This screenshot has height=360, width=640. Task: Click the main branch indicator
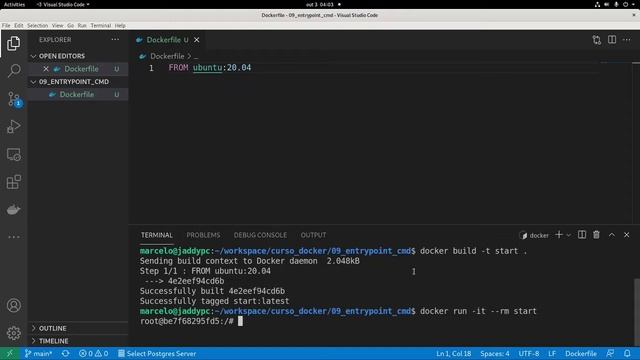(x=38, y=353)
